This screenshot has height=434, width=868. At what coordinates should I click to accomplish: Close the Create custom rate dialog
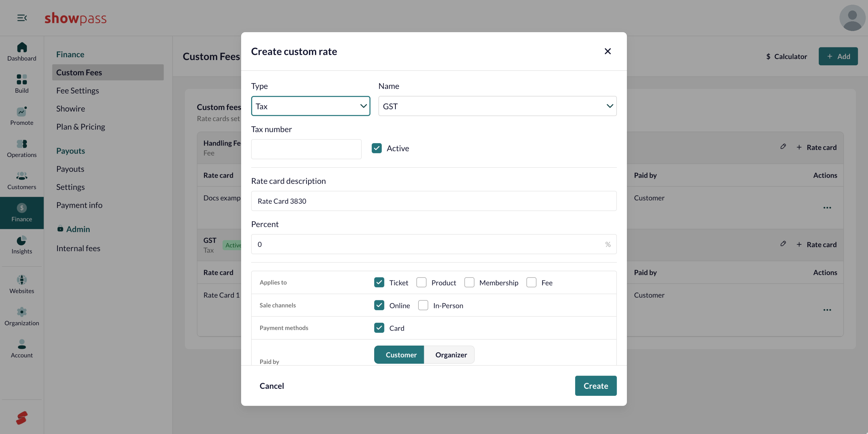(x=608, y=51)
